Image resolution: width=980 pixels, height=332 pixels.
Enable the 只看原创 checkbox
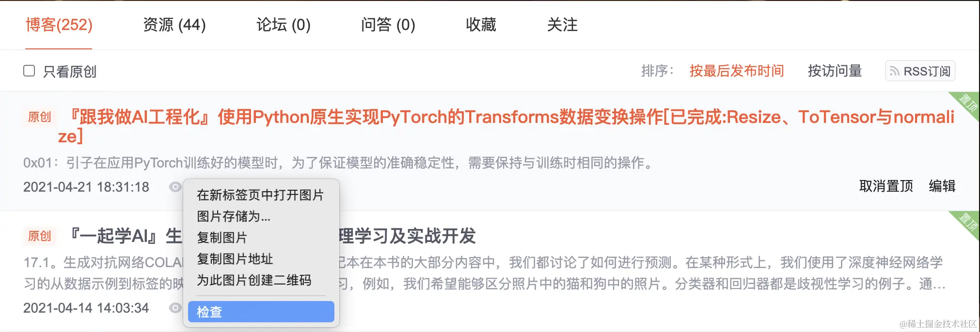(29, 71)
